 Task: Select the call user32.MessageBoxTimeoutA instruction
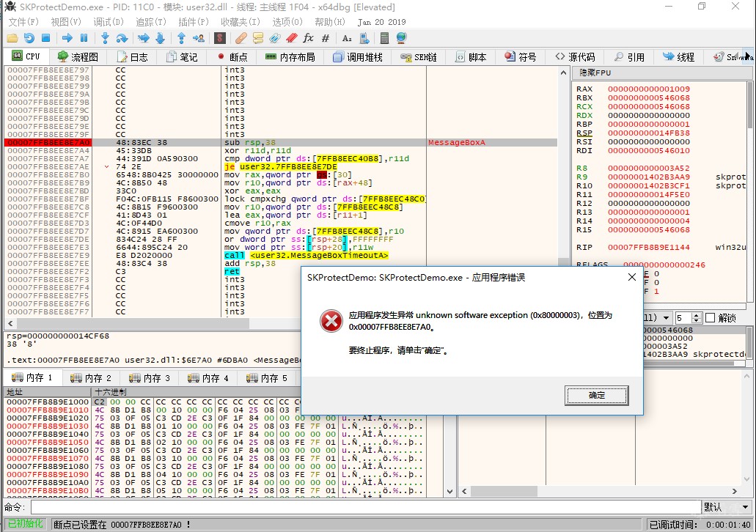pyautogui.click(x=307, y=256)
